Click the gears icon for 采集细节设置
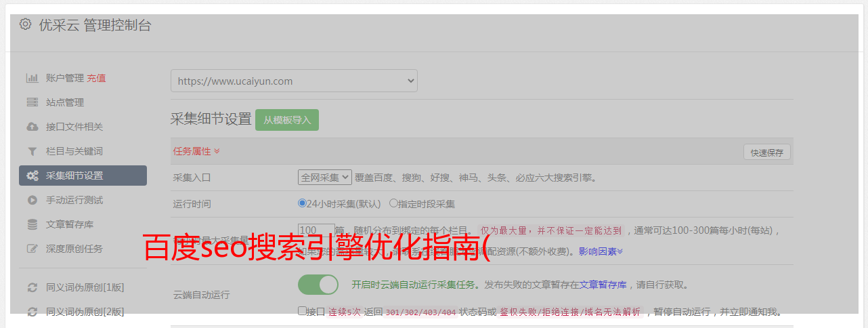Viewport: 868px width, 328px height. click(32, 176)
